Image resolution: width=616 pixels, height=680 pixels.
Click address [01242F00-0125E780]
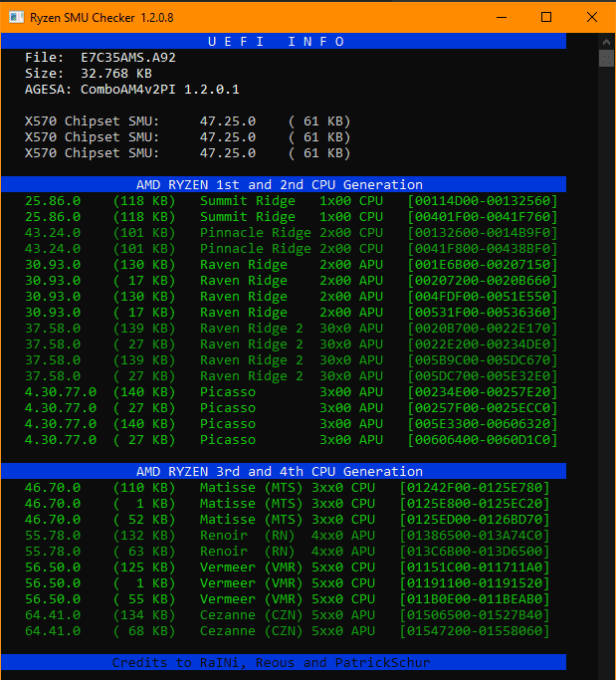pos(475,488)
